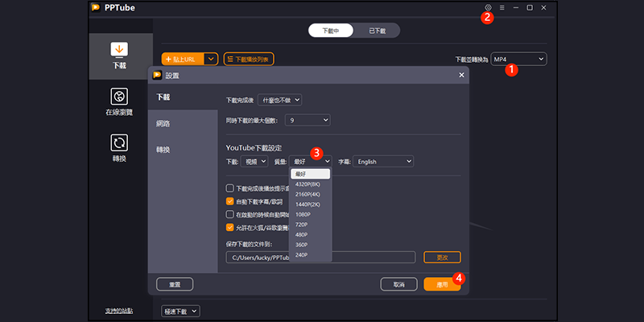Screen dimensions: 644x322
Task: Click the save path input field
Action: point(320,258)
